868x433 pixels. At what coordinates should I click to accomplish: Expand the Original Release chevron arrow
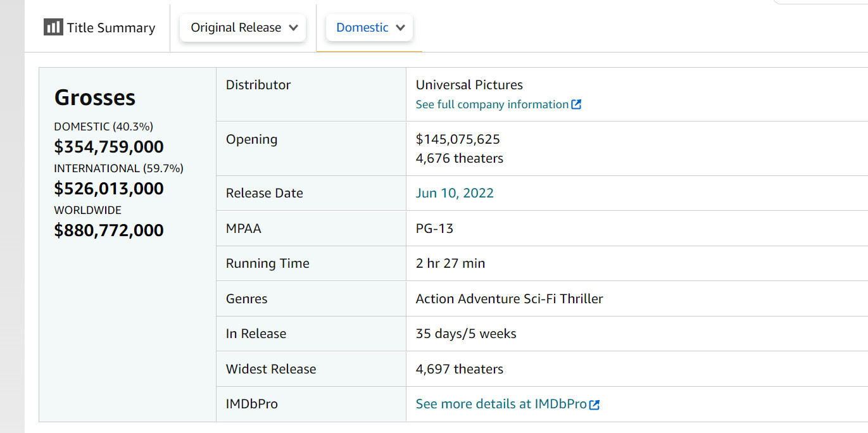[293, 28]
